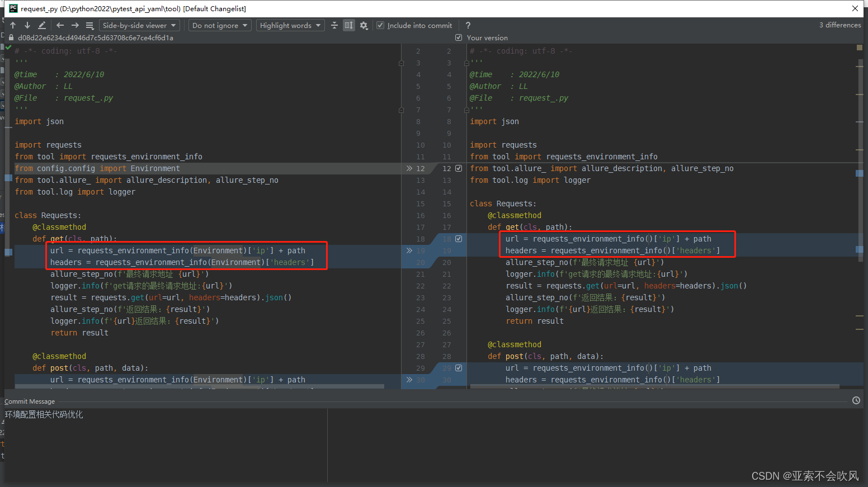Click 'return result' line in the right pane

tap(534, 321)
